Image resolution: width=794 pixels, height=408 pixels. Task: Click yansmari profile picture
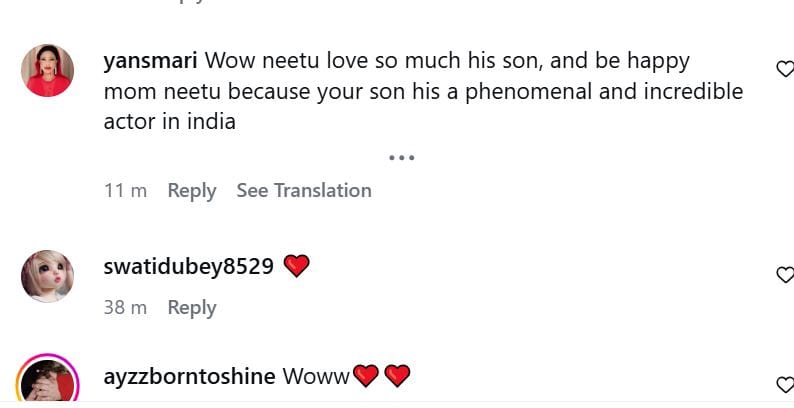[x=47, y=70]
